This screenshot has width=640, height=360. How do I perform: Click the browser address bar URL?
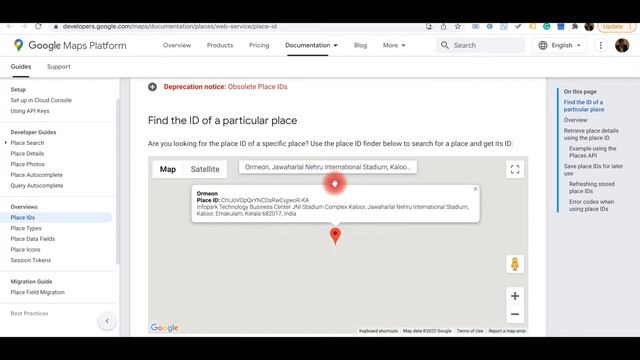pos(170,27)
